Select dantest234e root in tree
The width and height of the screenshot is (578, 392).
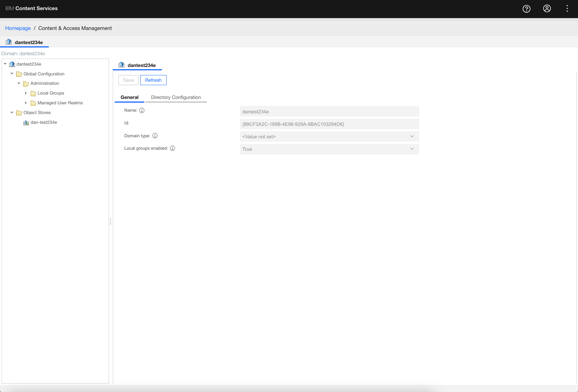click(29, 64)
